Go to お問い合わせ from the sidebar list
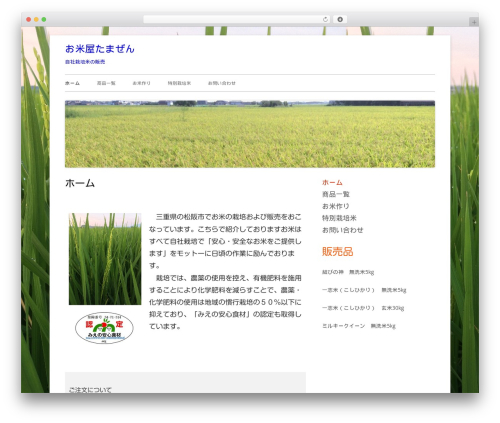The width and height of the screenshot is (500, 423). point(342,230)
